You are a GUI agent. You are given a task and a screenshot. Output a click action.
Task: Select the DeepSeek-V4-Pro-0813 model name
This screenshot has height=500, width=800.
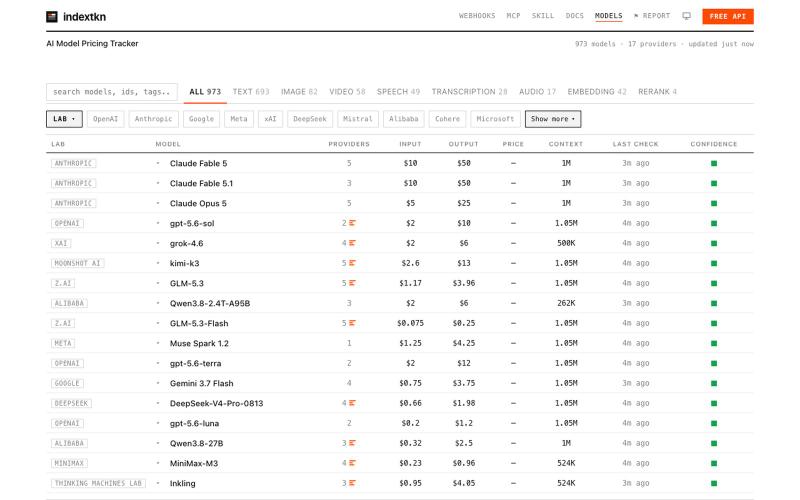216,403
